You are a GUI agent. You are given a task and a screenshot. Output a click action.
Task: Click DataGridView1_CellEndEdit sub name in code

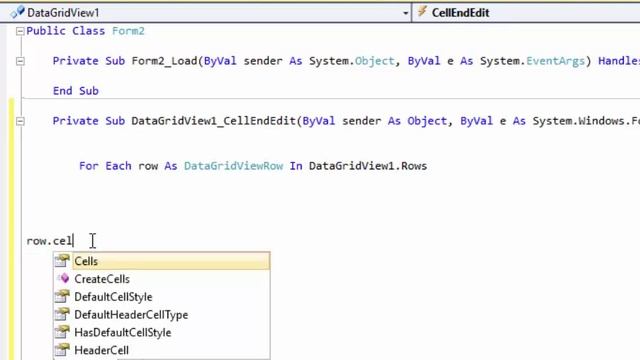[x=214, y=121]
